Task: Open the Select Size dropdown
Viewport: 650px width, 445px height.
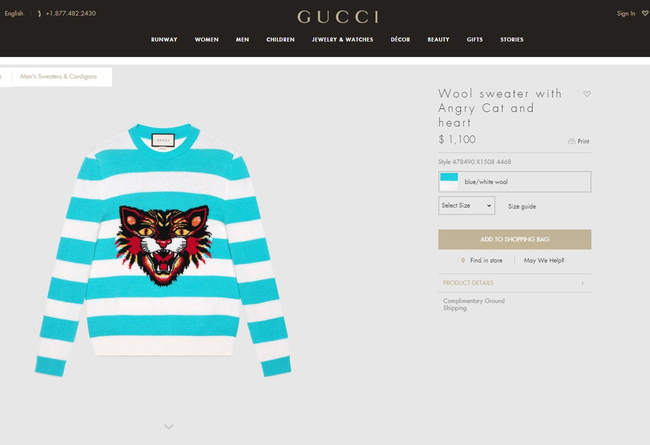Action: [466, 206]
